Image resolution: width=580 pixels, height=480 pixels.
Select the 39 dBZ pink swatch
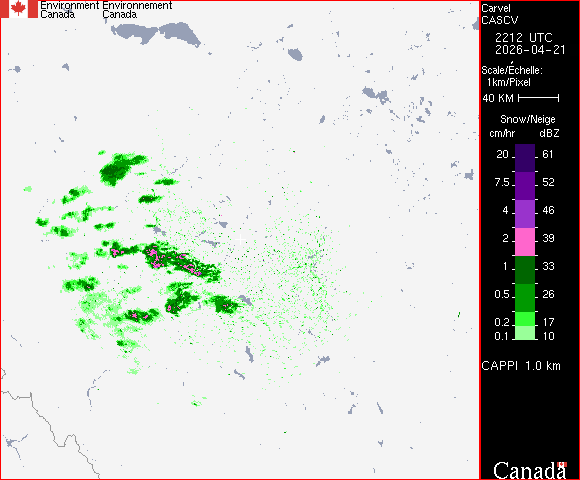(x=525, y=242)
